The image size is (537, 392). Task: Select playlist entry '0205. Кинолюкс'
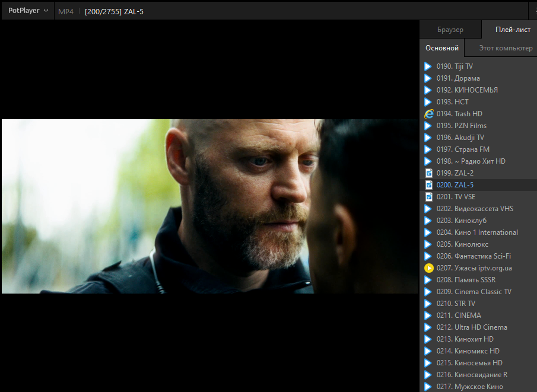click(478, 244)
